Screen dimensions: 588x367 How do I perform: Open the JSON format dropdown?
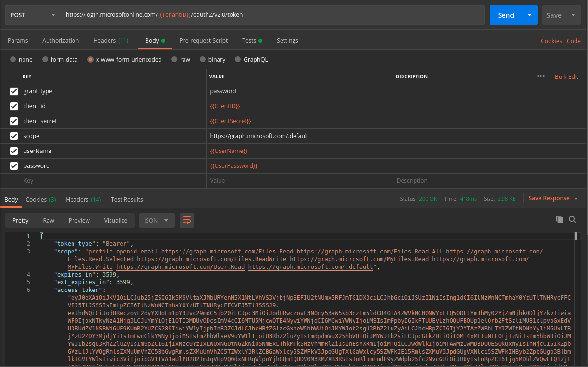[157, 220]
